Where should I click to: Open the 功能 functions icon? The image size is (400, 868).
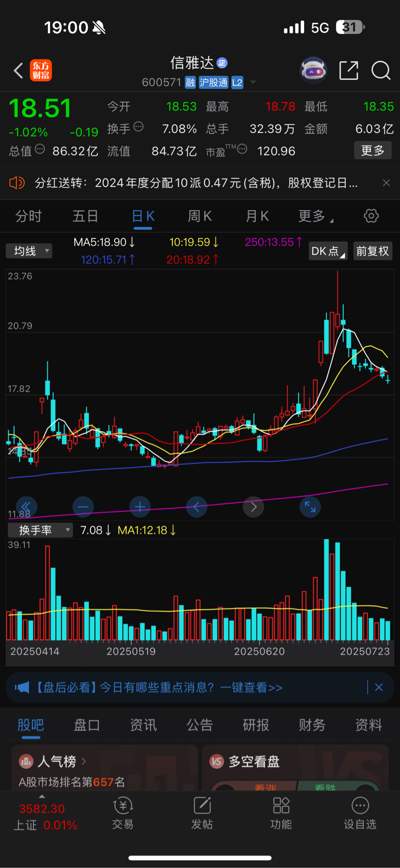point(281,813)
